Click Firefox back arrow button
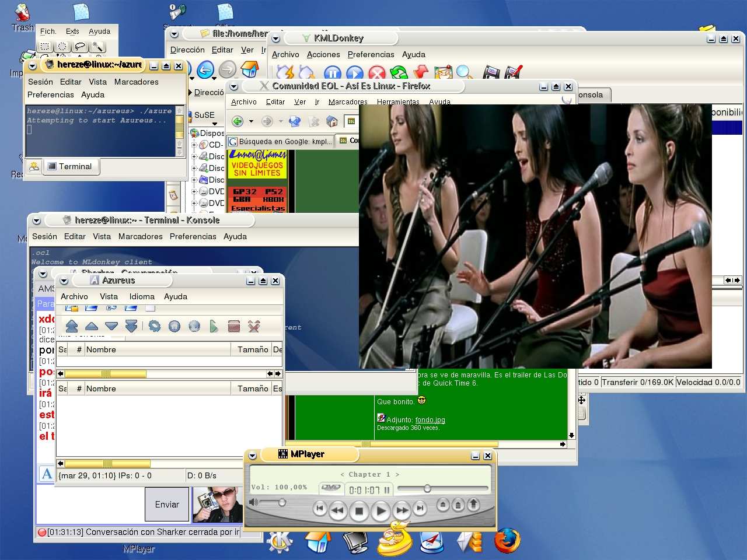Viewport: 747px width, 560px height. point(238,121)
